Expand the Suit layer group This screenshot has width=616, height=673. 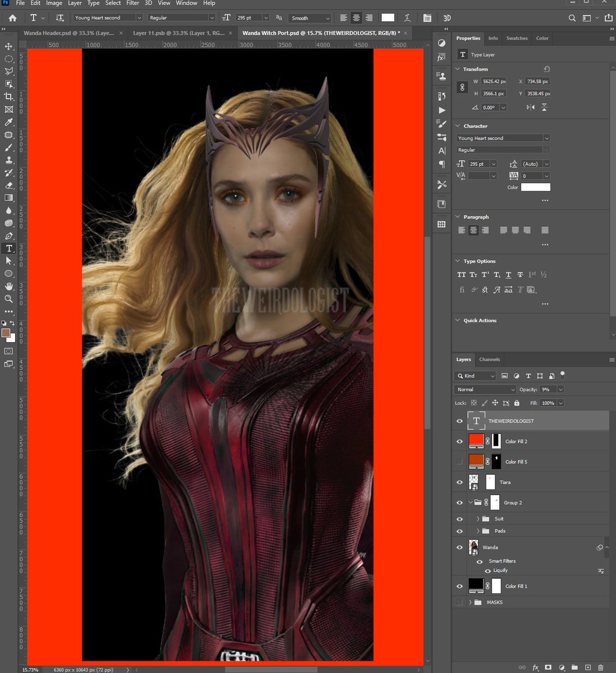pyautogui.click(x=478, y=519)
